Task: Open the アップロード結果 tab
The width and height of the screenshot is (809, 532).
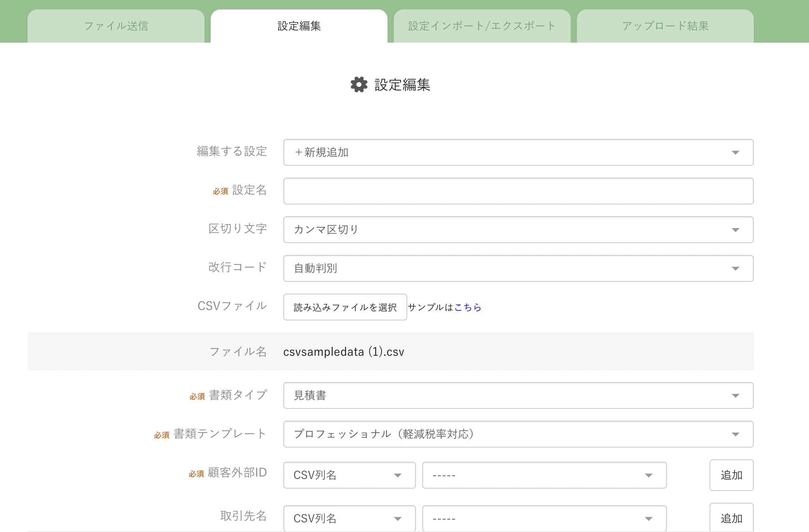Action: [665, 26]
